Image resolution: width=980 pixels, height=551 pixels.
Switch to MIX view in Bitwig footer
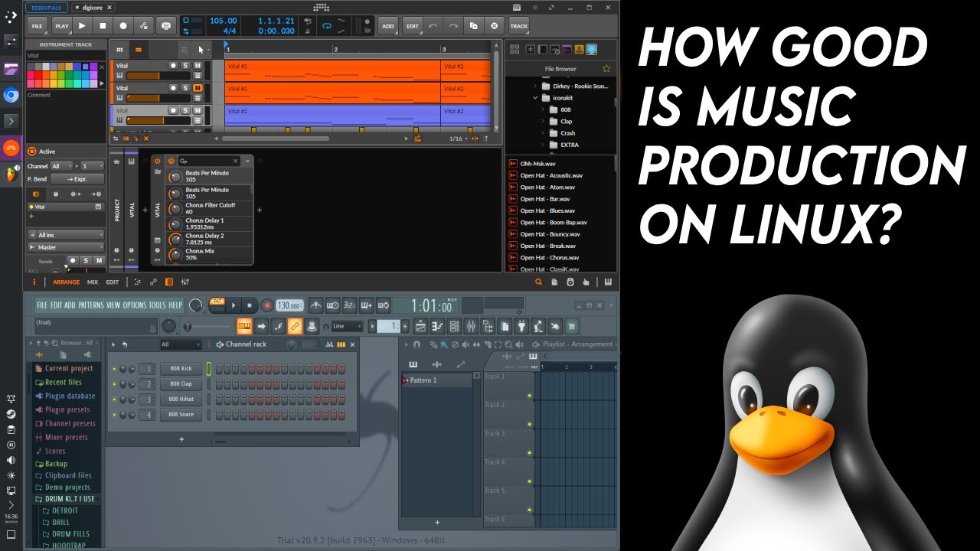point(93,282)
